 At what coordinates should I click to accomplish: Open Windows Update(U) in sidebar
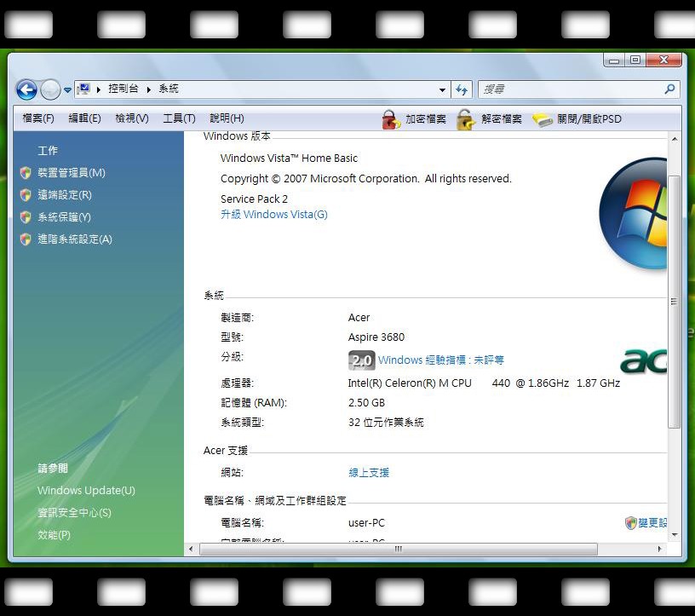[x=86, y=491]
